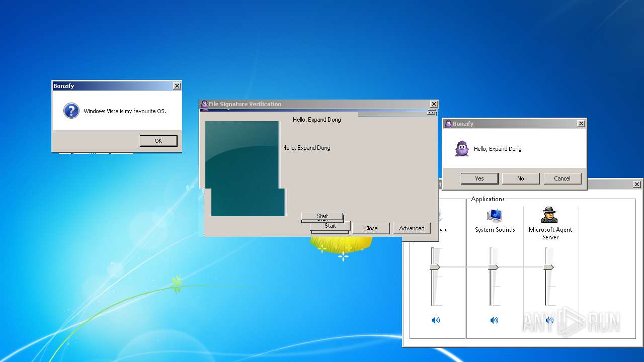The height and width of the screenshot is (362, 644).
Task: Mute the speakers device in volume mixer
Action: 436,320
